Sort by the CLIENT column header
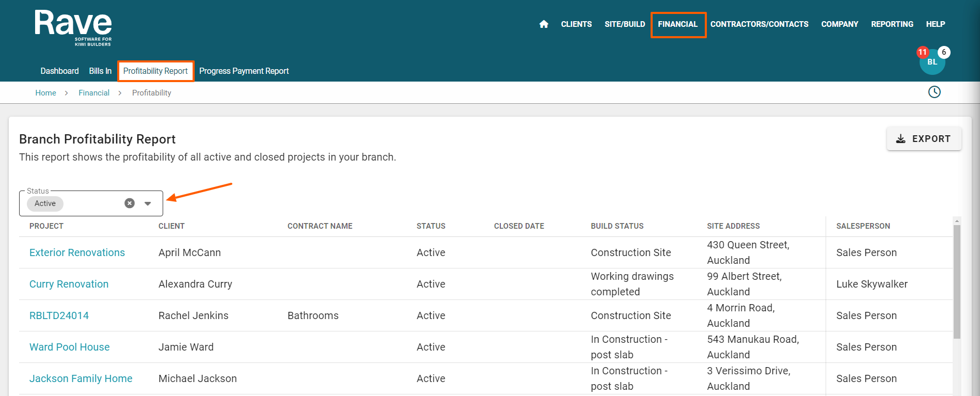The width and height of the screenshot is (980, 396). tap(171, 226)
